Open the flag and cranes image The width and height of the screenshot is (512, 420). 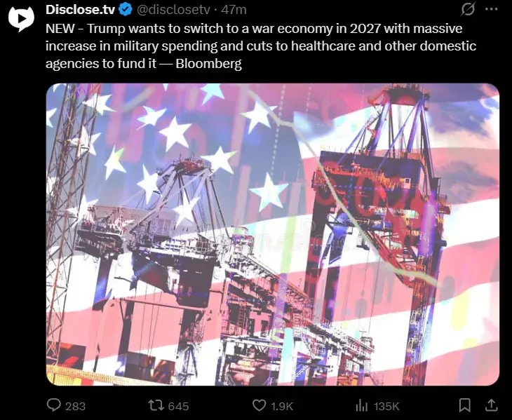[x=273, y=234]
